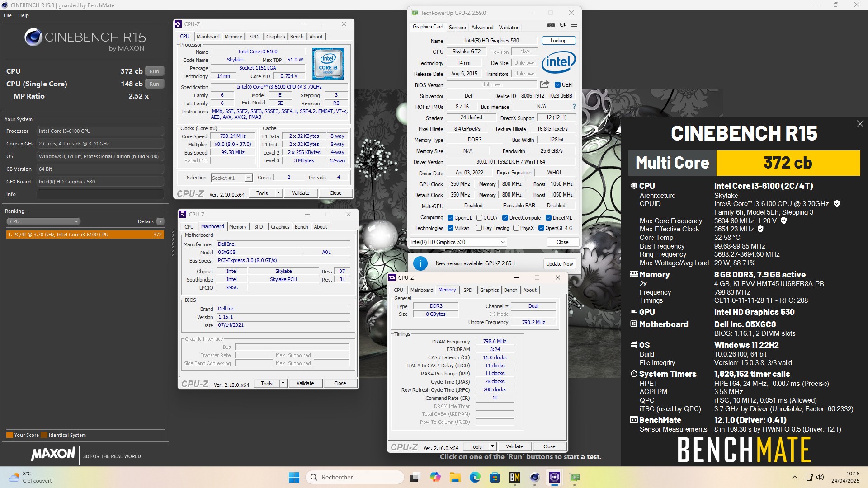
Task: Show hidden system tray icons
Action: [794, 477]
